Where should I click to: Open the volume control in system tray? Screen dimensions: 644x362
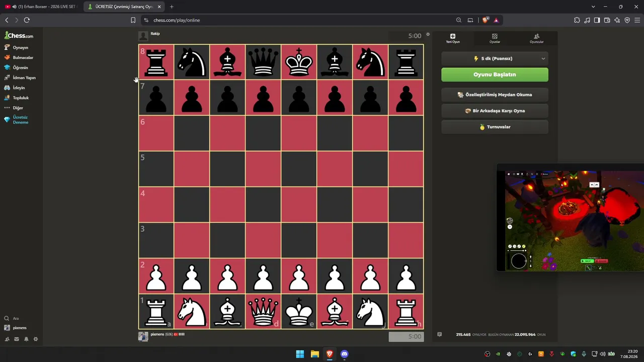coord(603,354)
